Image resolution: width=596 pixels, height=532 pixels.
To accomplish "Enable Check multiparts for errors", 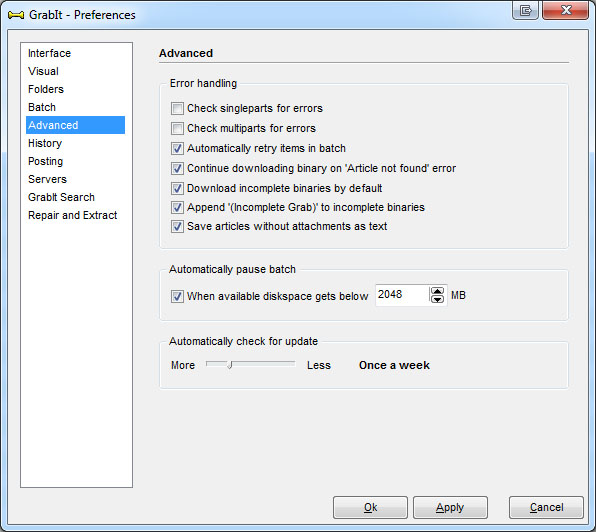I will 177,128.
